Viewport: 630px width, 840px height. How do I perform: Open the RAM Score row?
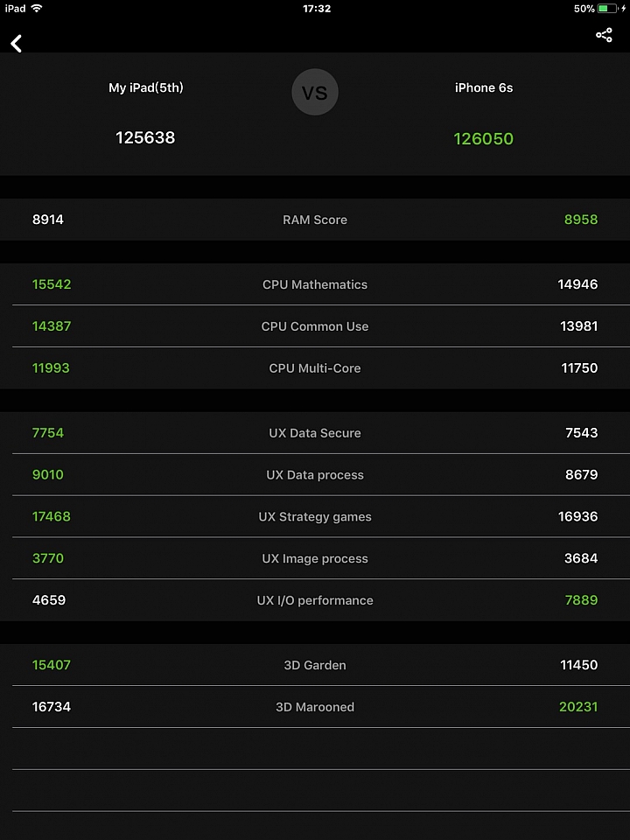point(315,220)
